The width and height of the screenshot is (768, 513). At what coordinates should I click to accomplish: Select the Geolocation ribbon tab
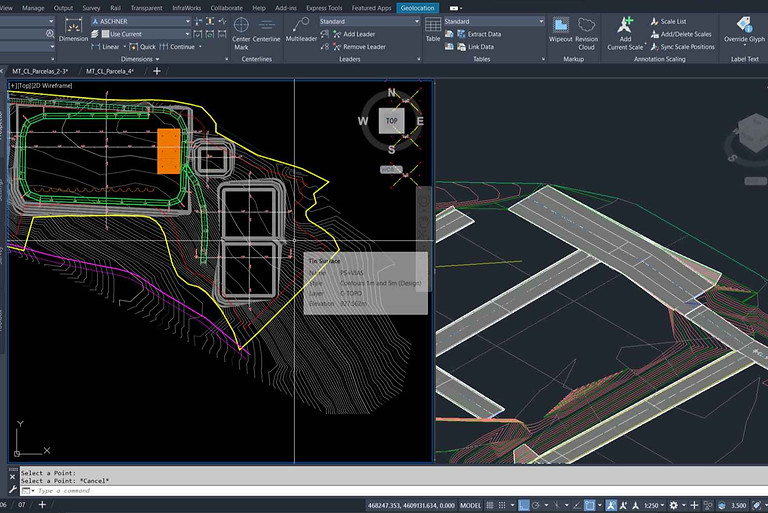(x=417, y=8)
